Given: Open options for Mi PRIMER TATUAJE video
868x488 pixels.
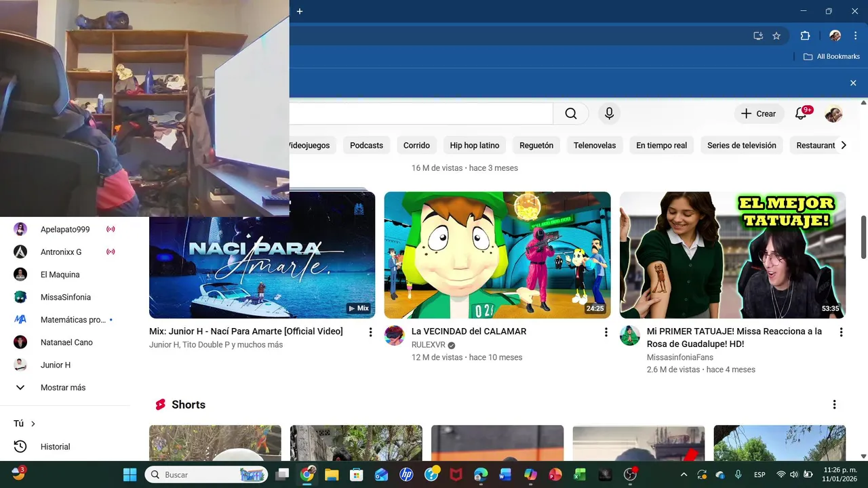Looking at the screenshot, I should (x=841, y=332).
